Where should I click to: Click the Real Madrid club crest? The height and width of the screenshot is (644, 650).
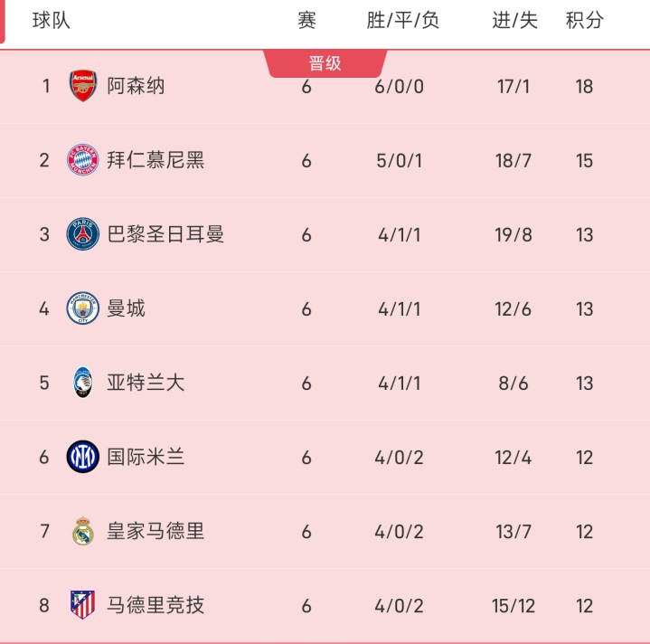point(82,531)
